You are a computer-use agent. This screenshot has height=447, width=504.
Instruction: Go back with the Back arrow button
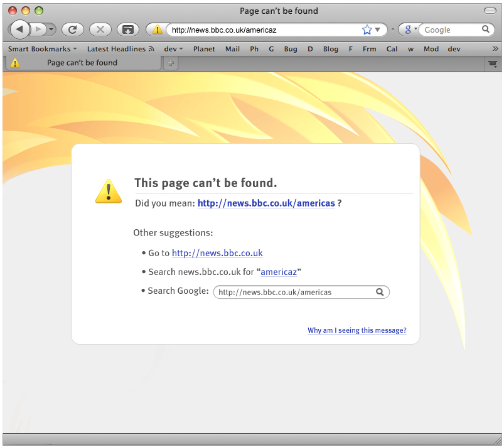coord(19,30)
